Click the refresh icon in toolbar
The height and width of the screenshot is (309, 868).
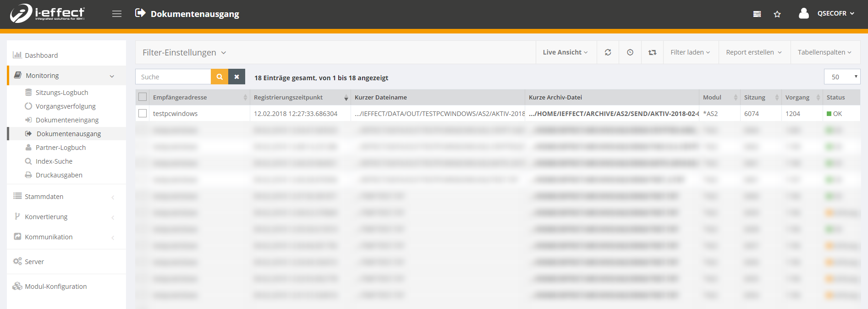pos(608,52)
